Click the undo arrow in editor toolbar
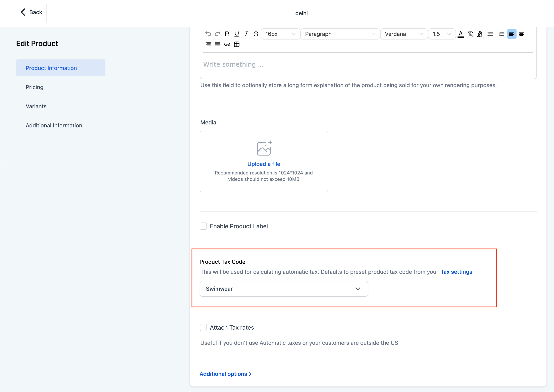The height and width of the screenshot is (392, 554). coord(208,34)
